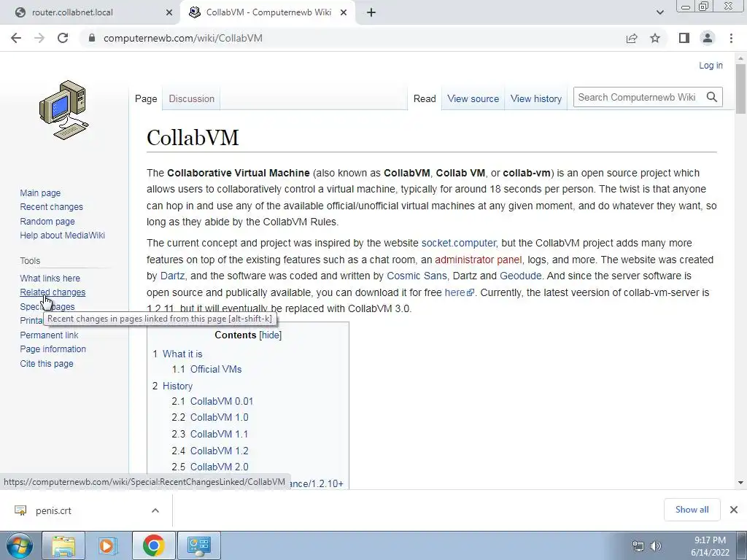Open the View history tab
747x560 pixels.
pyautogui.click(x=536, y=98)
